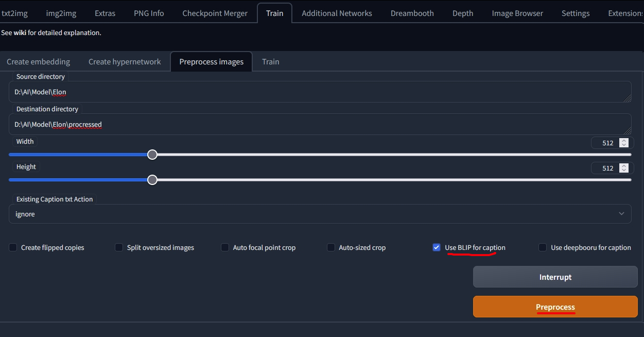Open the Create hypernetwork sub-tab
This screenshot has width=644, height=337.
[125, 62]
